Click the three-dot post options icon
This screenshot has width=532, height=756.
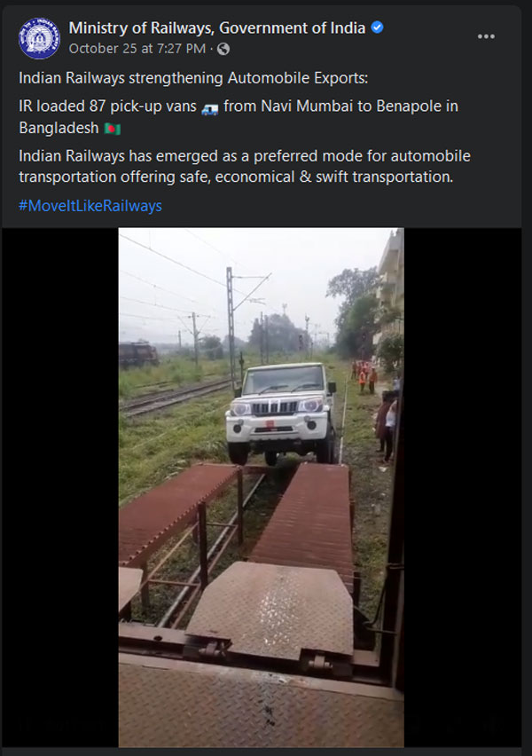point(485,35)
